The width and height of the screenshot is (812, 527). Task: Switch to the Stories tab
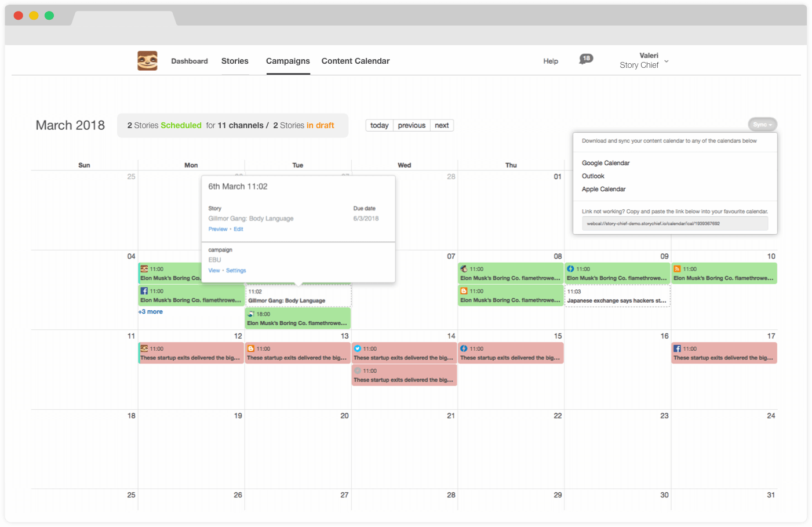coord(235,60)
